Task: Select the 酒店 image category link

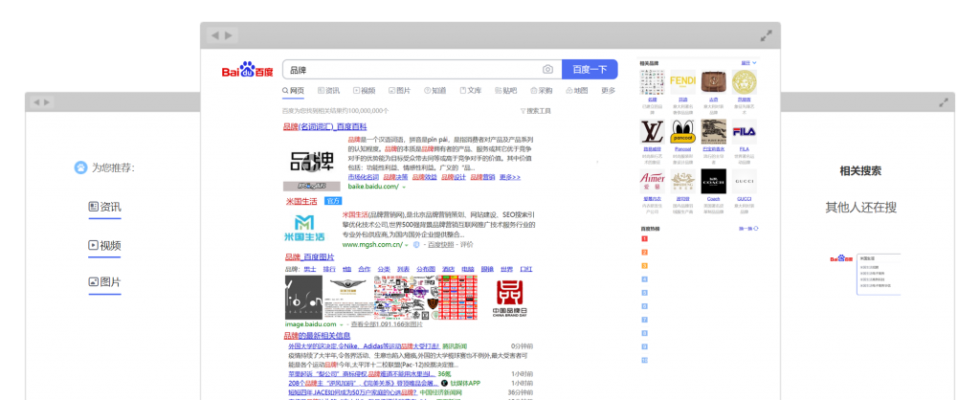Action: pos(449,269)
